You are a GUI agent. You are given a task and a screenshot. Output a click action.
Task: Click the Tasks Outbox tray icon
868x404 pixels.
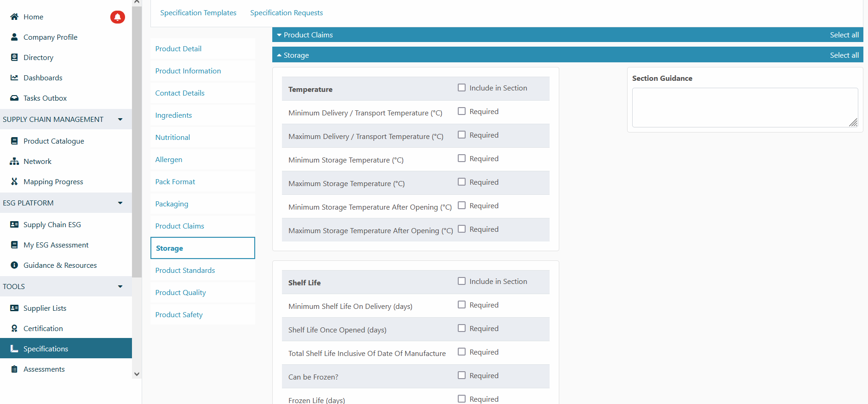[14, 98]
